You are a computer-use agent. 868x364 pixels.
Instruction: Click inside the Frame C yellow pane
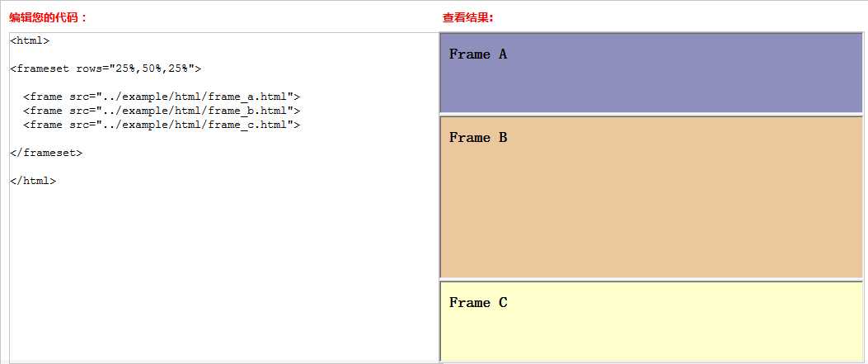[x=651, y=322]
